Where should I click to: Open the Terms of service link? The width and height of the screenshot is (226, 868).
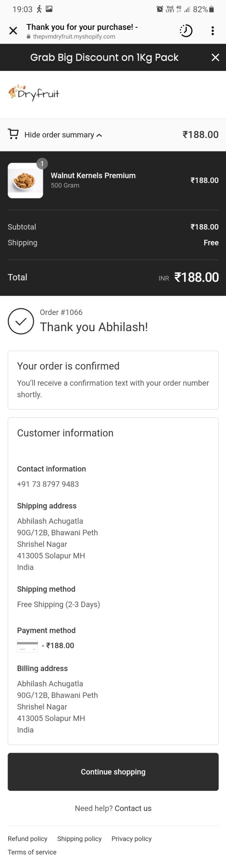[32, 852]
